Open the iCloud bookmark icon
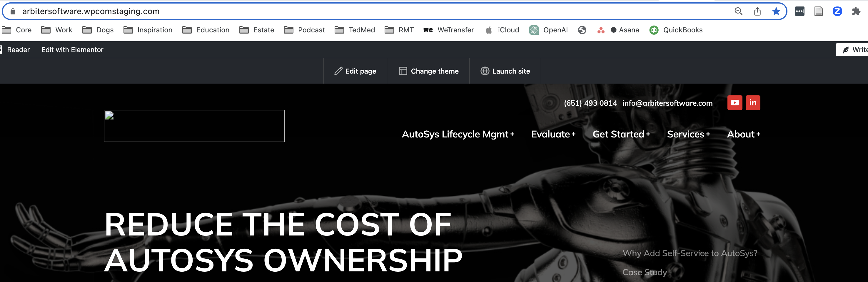The height and width of the screenshot is (282, 868). pos(489,30)
